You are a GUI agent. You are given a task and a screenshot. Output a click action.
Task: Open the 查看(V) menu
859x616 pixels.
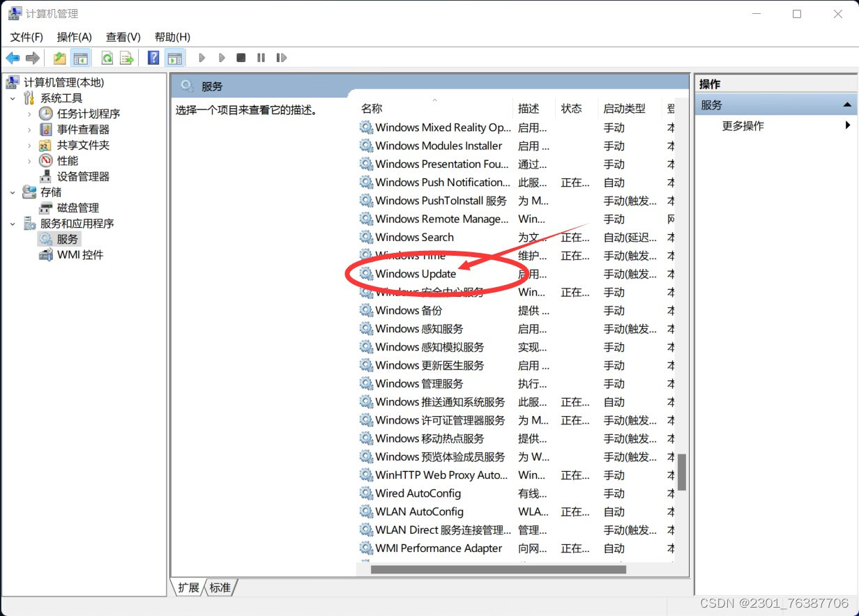123,37
